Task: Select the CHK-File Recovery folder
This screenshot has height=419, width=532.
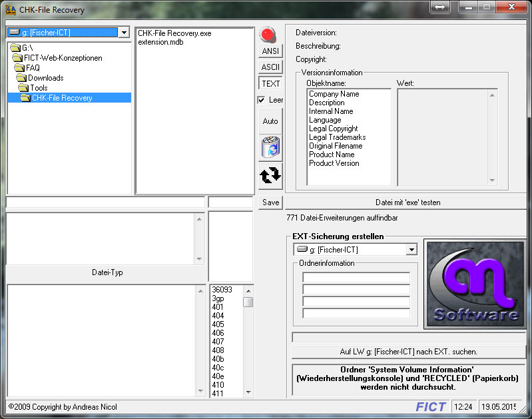Action: pyautogui.click(x=62, y=98)
